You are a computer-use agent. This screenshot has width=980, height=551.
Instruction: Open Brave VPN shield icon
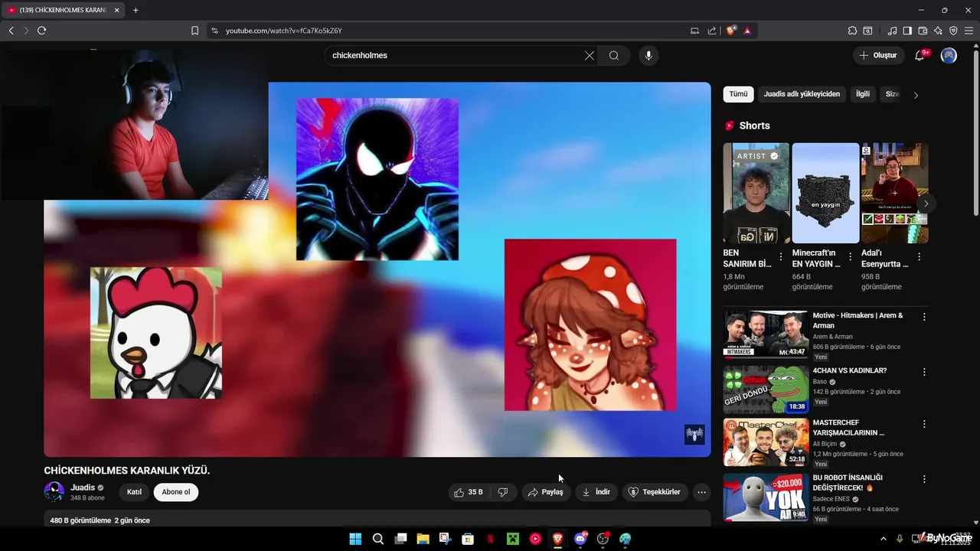point(953,31)
